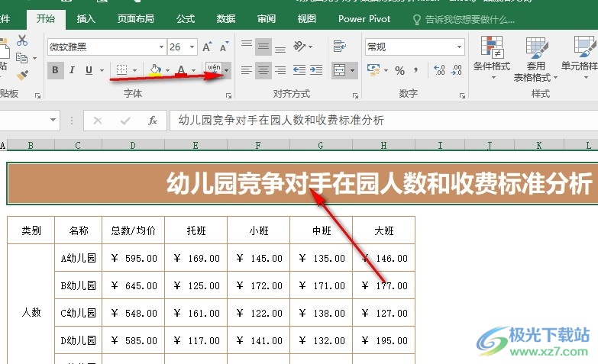Open Conditional Formatting (条件格式)
The width and height of the screenshot is (598, 364).
click(x=491, y=58)
